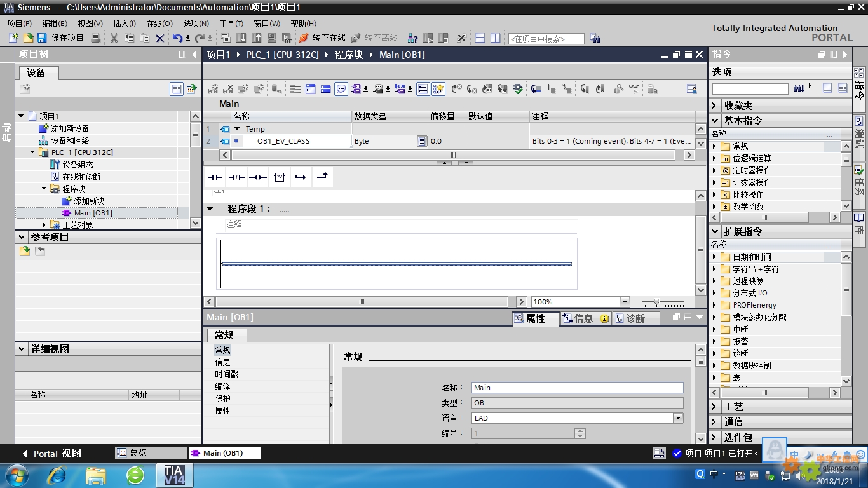
Task: Click the save project floppy icon
Action: [x=42, y=38]
